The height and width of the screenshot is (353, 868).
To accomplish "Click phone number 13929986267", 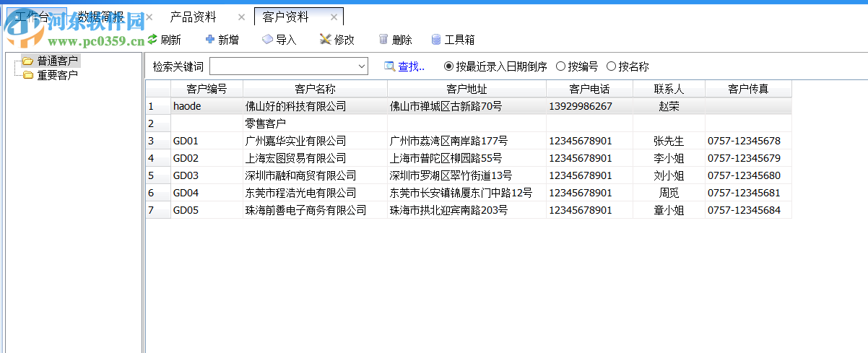I will pos(581,106).
